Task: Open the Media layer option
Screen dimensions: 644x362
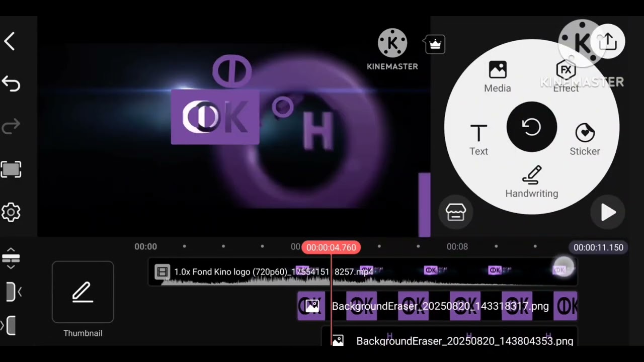Action: pyautogui.click(x=498, y=77)
